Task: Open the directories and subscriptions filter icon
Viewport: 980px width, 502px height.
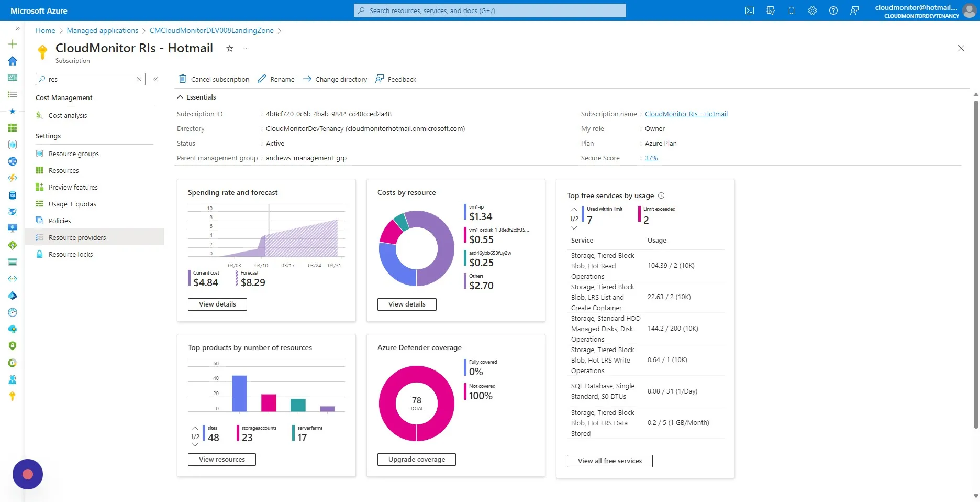Action: pos(771,10)
